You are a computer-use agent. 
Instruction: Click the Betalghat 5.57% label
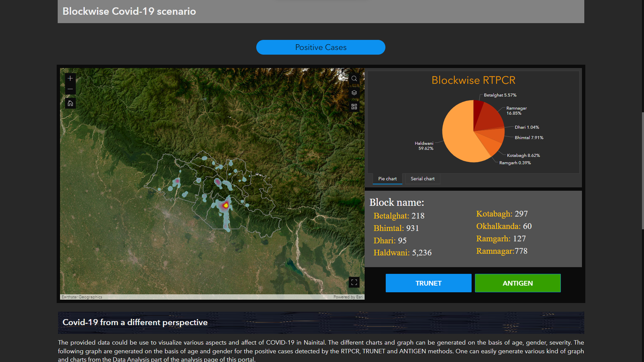pyautogui.click(x=500, y=95)
